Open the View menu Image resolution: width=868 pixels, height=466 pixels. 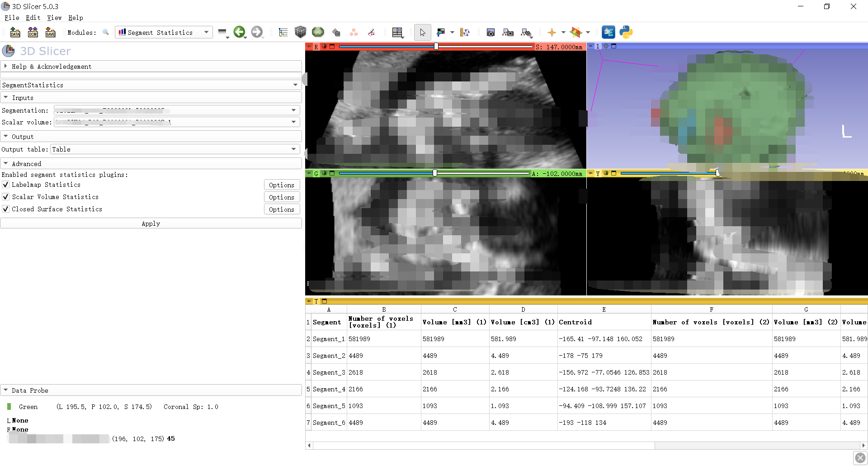pyautogui.click(x=54, y=18)
